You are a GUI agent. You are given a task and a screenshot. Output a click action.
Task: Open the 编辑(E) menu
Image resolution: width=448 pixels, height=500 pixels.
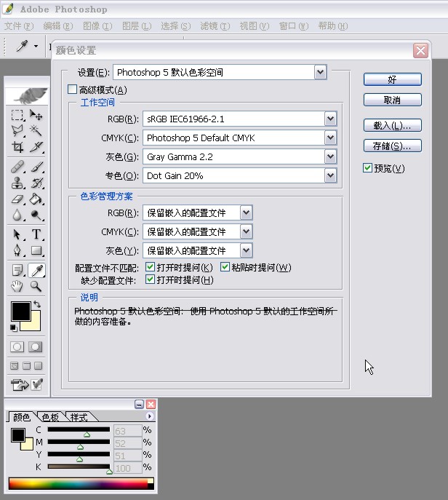(x=58, y=25)
